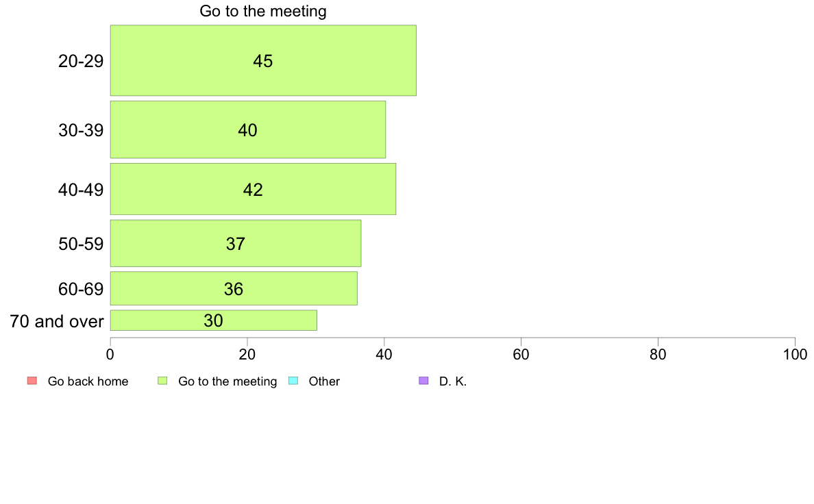Viewport: 814px width, 504px height.
Task: Click the 60 tick on the x-axis
Action: coord(521,355)
